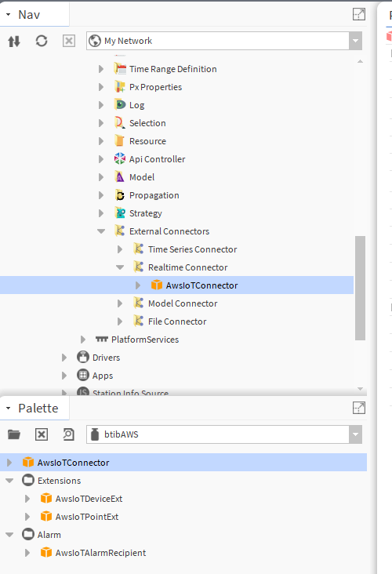Open the btibAWS palette dropdown

[355, 434]
